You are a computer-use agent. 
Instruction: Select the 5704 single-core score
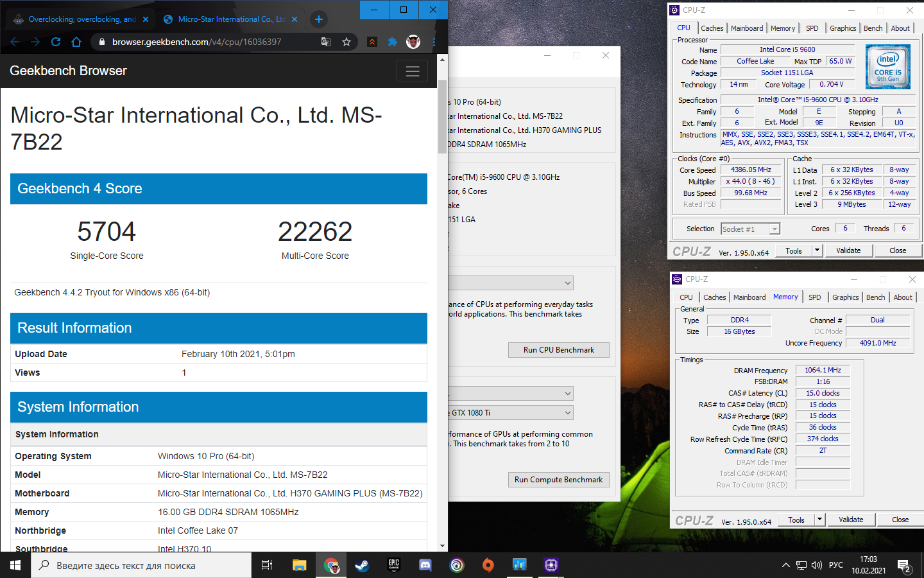[x=107, y=231]
